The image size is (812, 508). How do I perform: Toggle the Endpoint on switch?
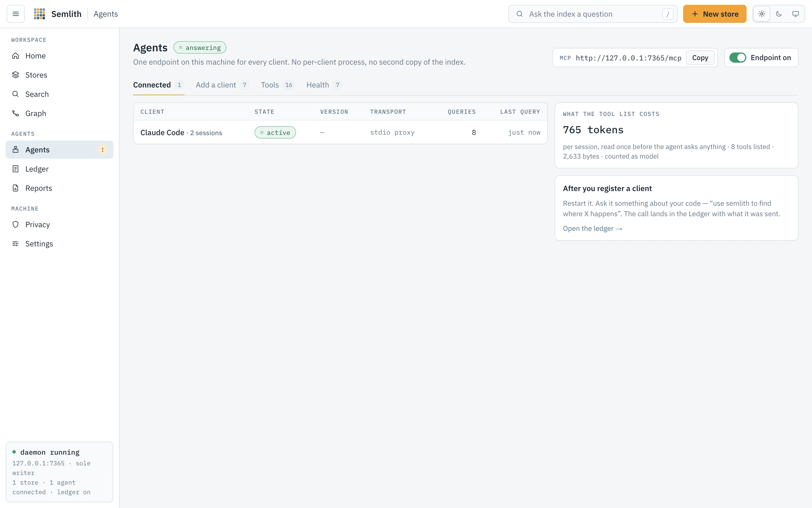point(738,58)
